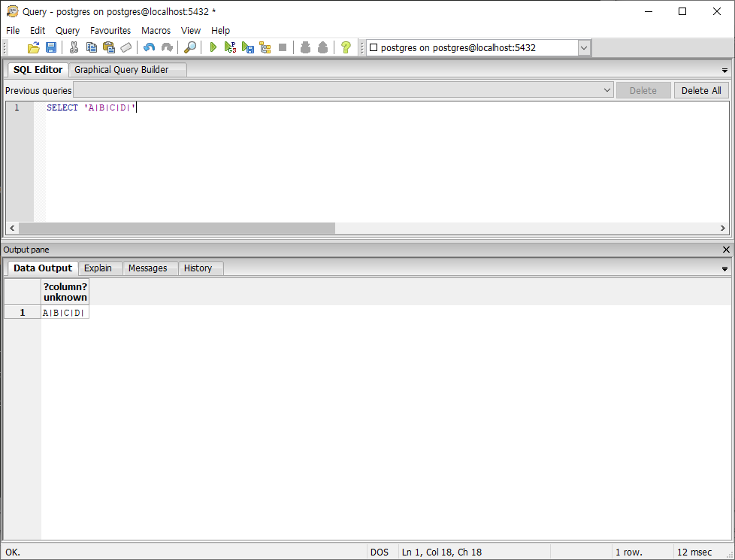Click the Clear edit window eraser icon

click(x=126, y=47)
